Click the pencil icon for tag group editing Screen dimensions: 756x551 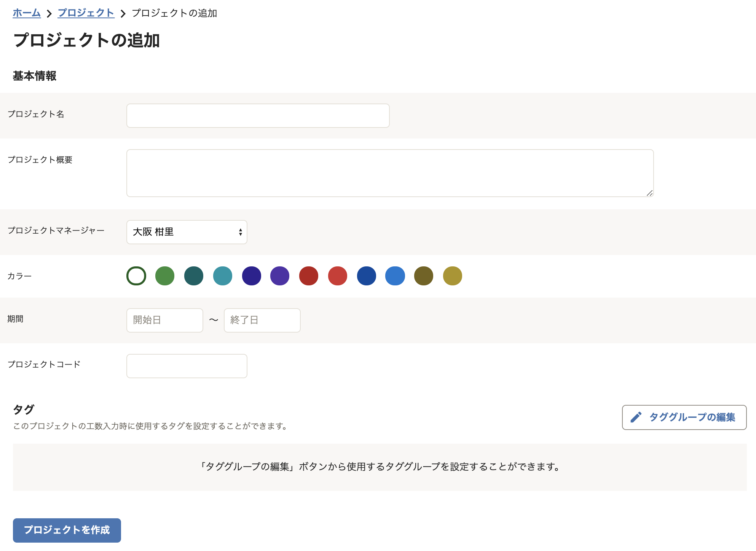tap(636, 417)
